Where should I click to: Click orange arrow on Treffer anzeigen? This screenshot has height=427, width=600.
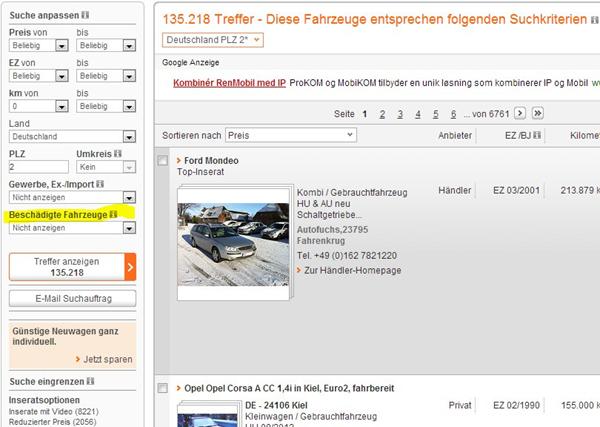click(130, 267)
